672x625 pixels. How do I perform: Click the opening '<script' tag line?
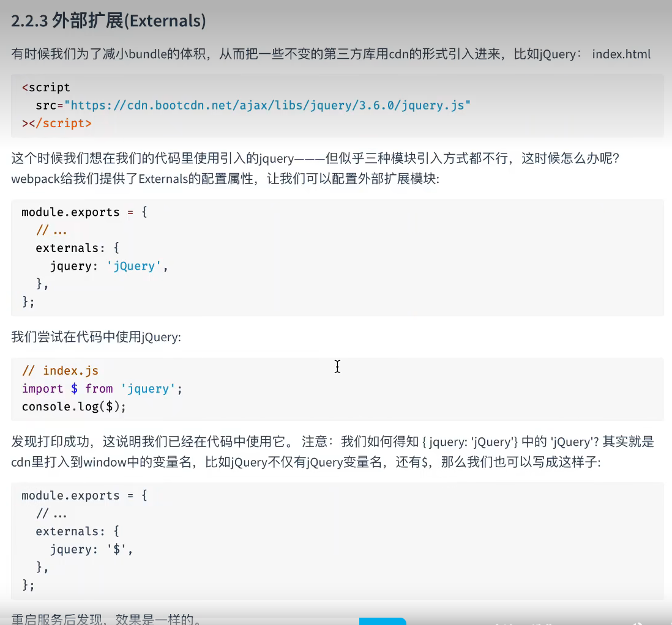[46, 87]
